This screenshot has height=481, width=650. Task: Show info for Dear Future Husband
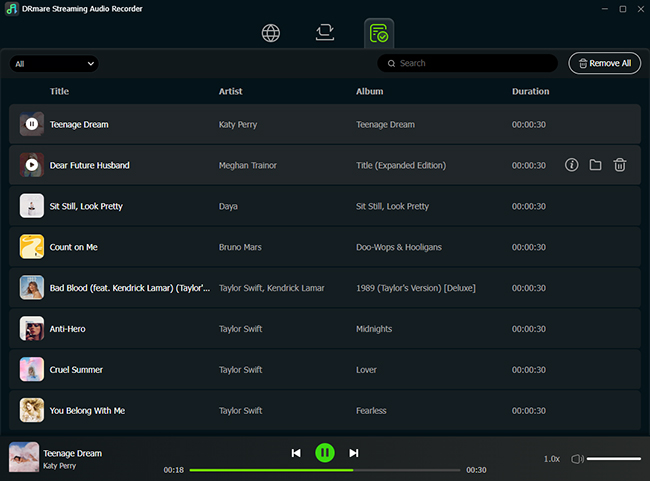pos(572,165)
